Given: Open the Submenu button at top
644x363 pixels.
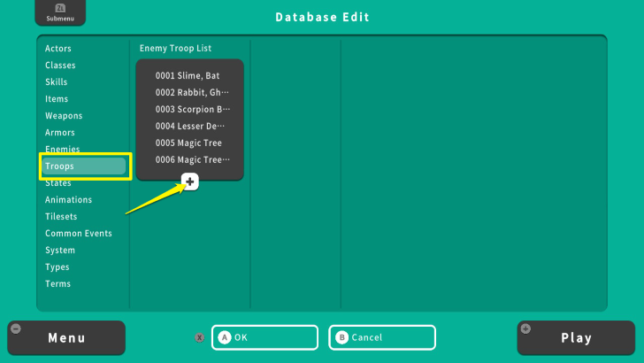Looking at the screenshot, I should click(60, 13).
